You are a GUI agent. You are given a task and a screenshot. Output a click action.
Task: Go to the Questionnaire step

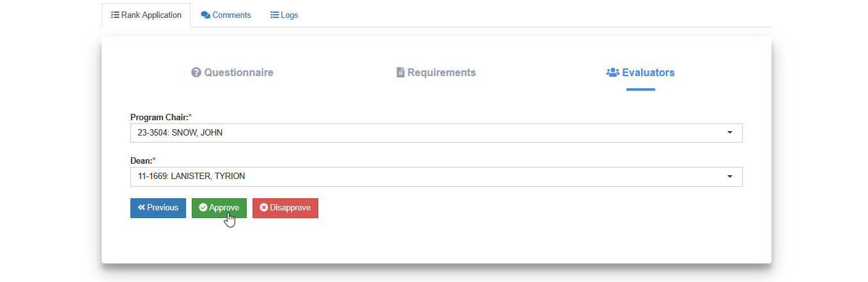coord(232,72)
